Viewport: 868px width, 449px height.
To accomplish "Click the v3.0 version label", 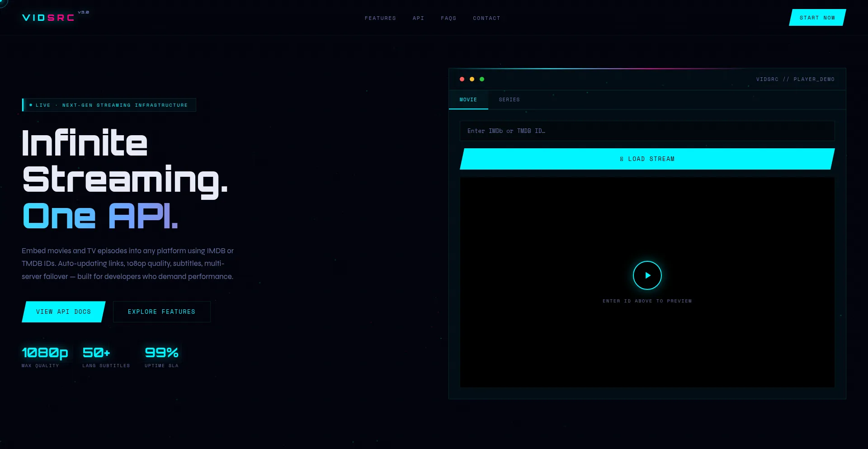I will 84,12.
